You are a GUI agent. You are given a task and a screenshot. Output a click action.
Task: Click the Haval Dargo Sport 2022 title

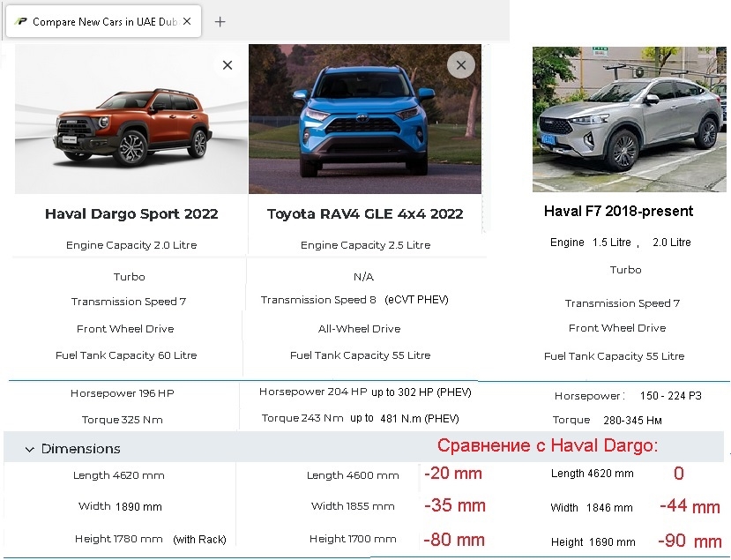(131, 214)
